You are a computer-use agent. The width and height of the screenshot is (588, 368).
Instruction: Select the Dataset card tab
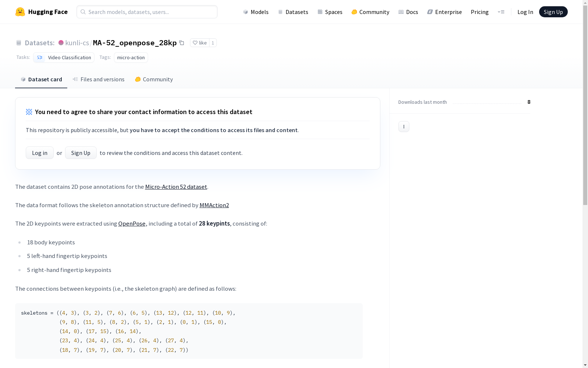point(41,79)
